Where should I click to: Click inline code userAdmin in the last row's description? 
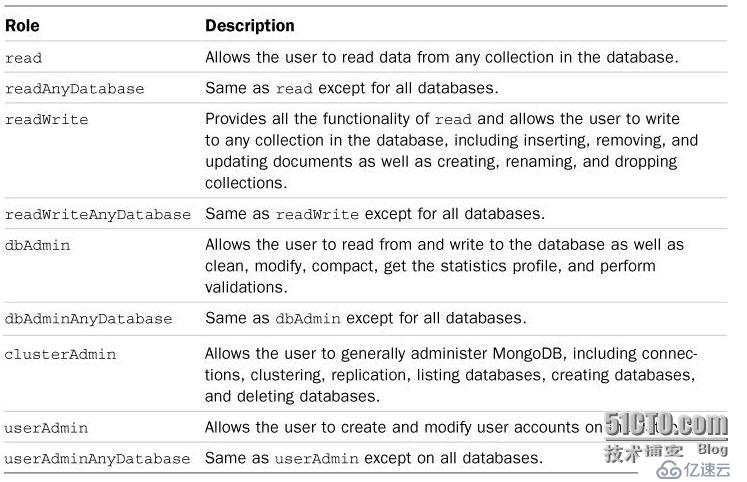coord(317,458)
